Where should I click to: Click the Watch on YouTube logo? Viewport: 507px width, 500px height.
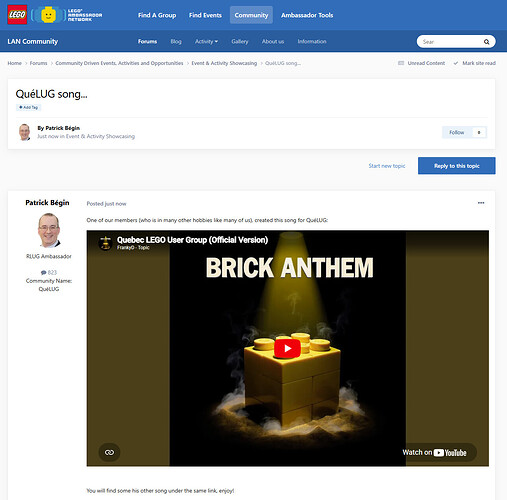450,453
